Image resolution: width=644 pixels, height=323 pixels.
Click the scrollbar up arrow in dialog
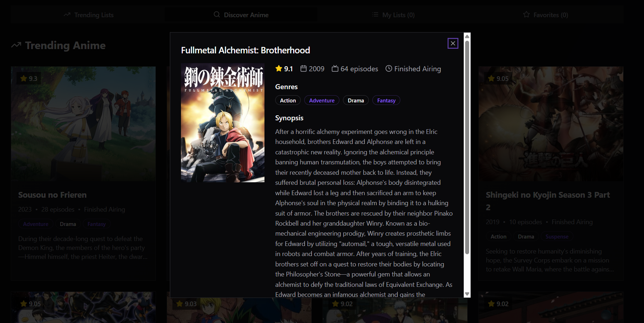point(467,36)
